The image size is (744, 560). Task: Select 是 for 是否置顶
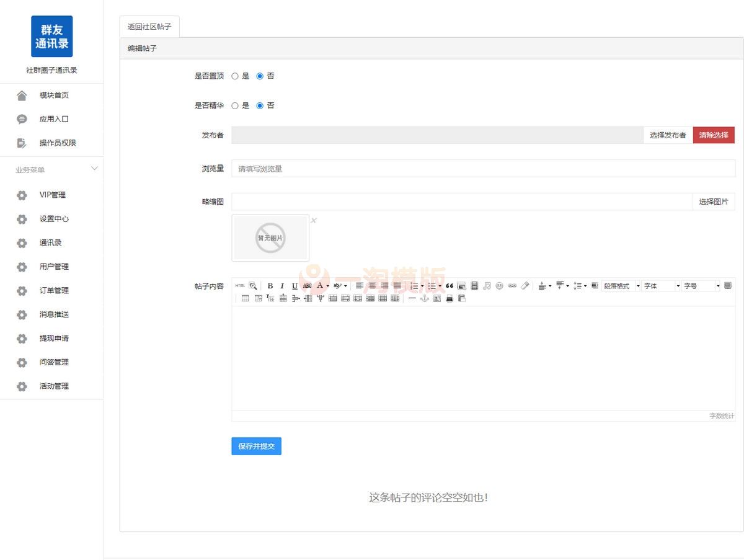click(236, 76)
